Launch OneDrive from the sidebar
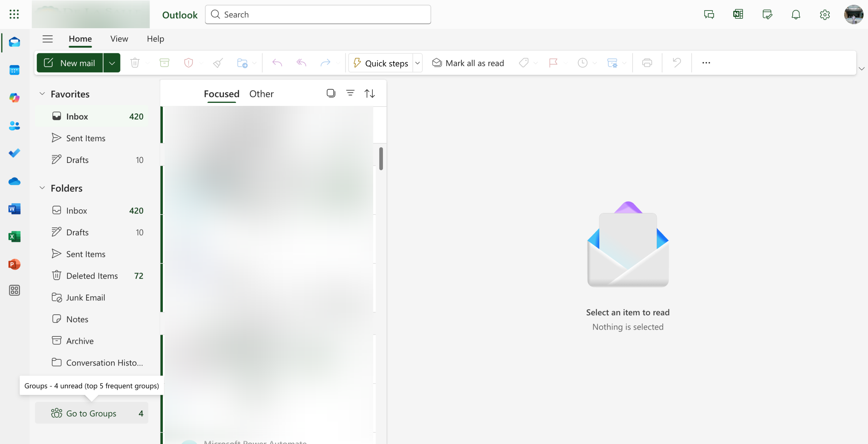This screenshot has width=868, height=444. pos(14,181)
